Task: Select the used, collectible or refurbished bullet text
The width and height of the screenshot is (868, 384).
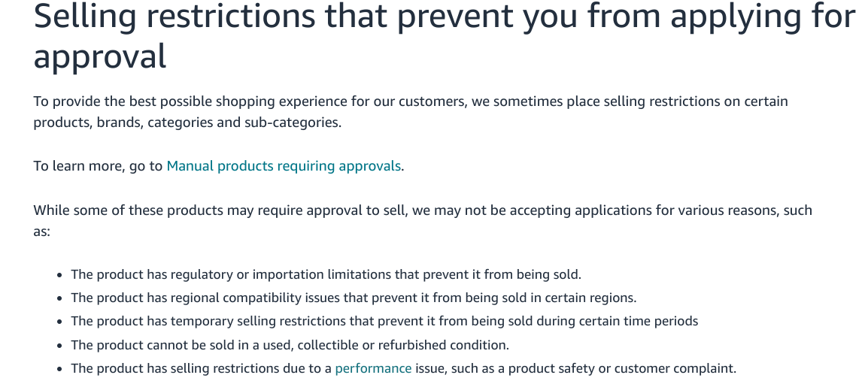Action: point(290,345)
